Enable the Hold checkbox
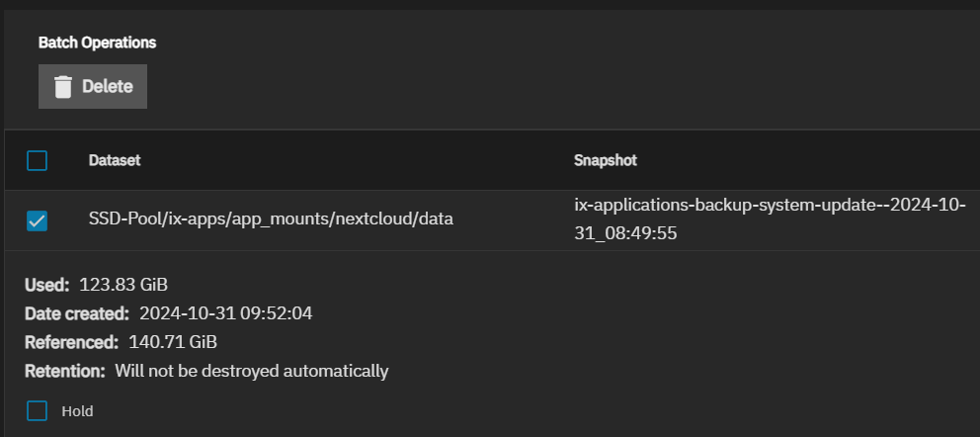This screenshot has width=980, height=437. click(x=37, y=410)
